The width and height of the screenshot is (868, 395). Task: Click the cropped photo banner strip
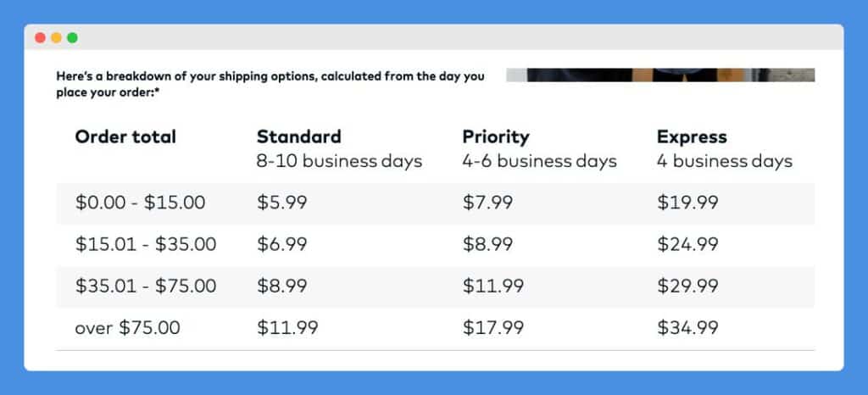[x=660, y=75]
